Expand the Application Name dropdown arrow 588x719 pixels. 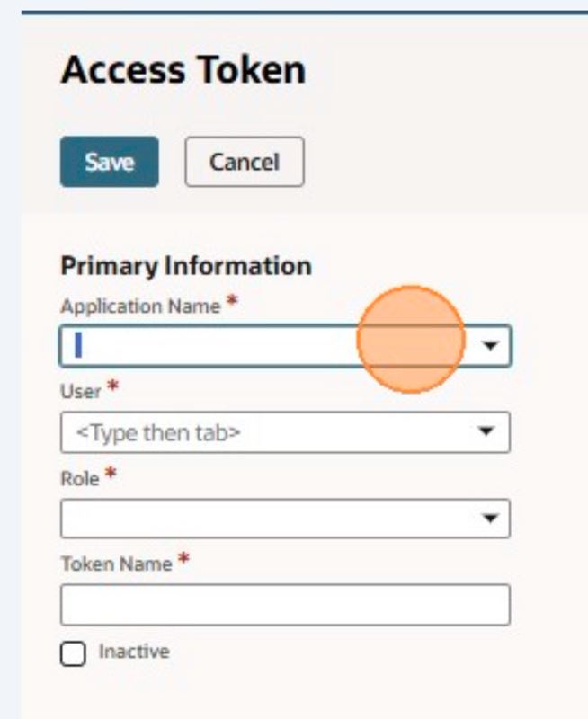pos(490,346)
